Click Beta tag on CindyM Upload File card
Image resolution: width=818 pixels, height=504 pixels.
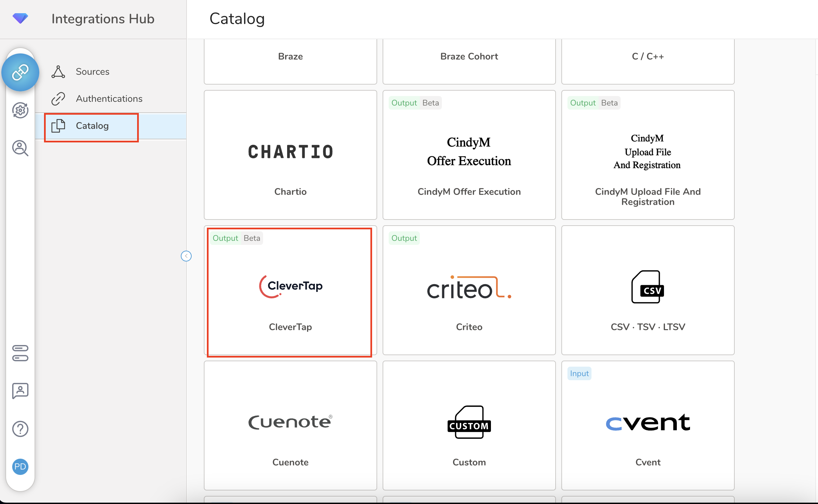pyautogui.click(x=609, y=103)
